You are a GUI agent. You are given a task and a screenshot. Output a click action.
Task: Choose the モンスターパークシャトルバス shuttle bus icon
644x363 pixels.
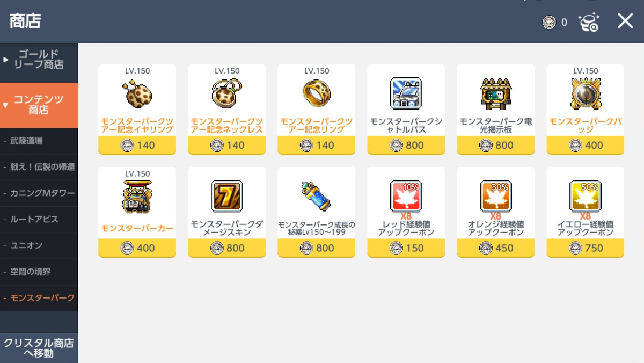(x=406, y=93)
